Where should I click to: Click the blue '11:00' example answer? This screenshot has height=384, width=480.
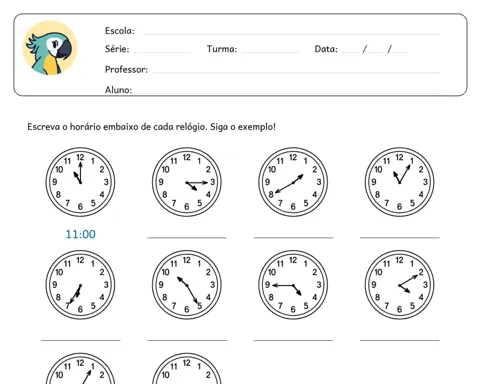point(80,234)
